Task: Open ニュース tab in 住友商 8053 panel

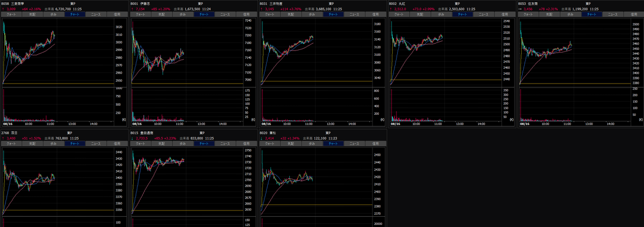Action: point(612,14)
